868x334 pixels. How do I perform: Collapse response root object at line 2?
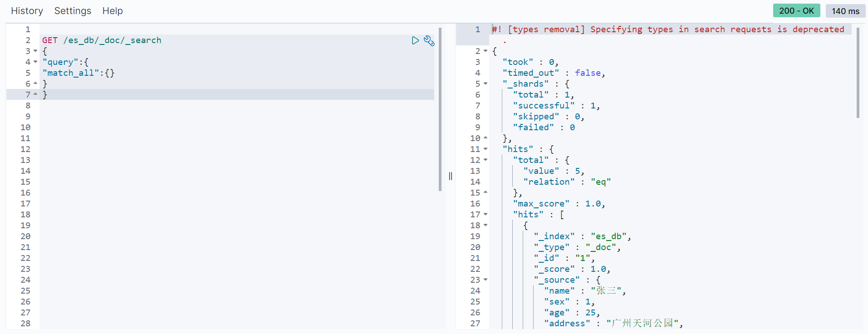485,51
